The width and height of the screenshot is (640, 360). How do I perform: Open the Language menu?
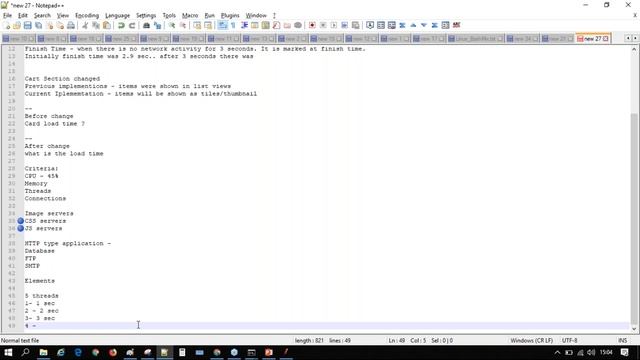click(118, 16)
